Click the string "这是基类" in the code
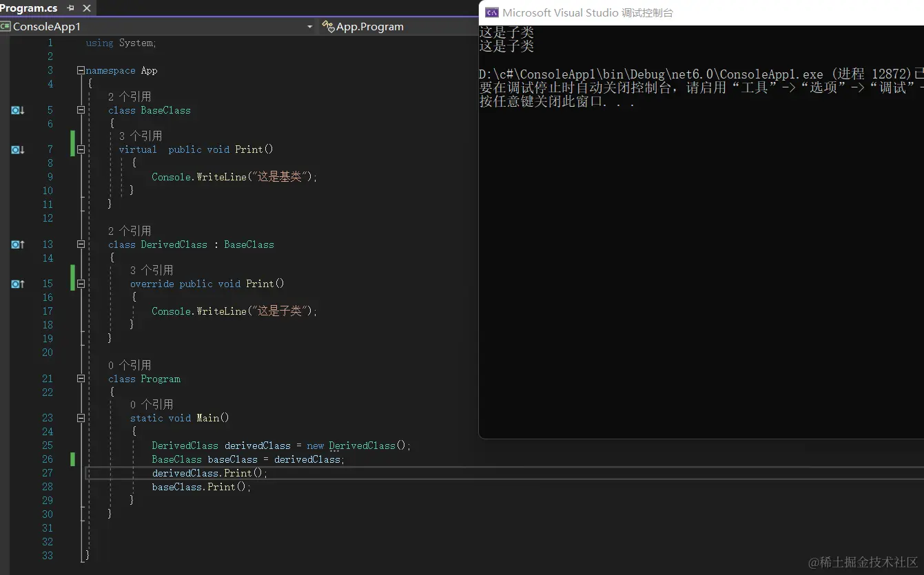This screenshot has width=924, height=575. (279, 177)
